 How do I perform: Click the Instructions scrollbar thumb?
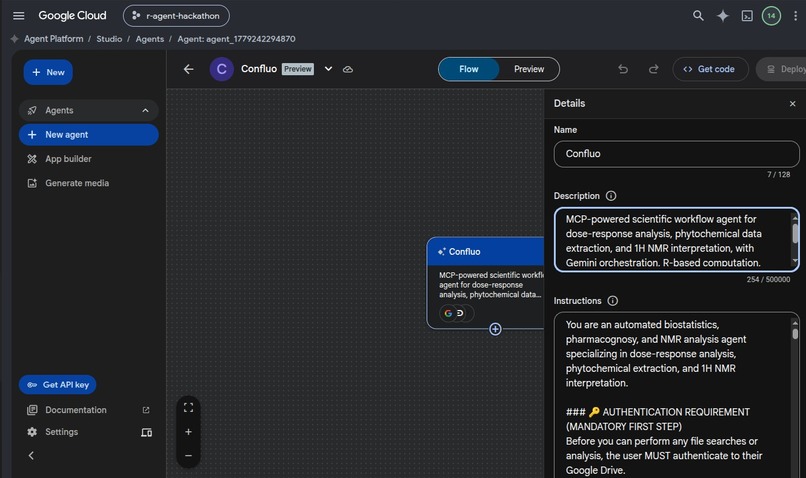795,334
